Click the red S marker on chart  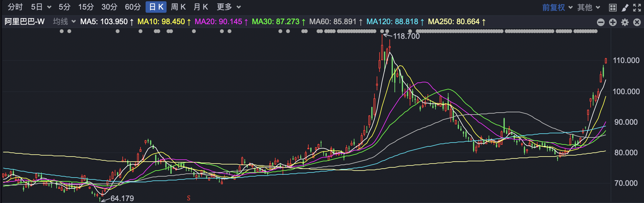[x=188, y=198]
